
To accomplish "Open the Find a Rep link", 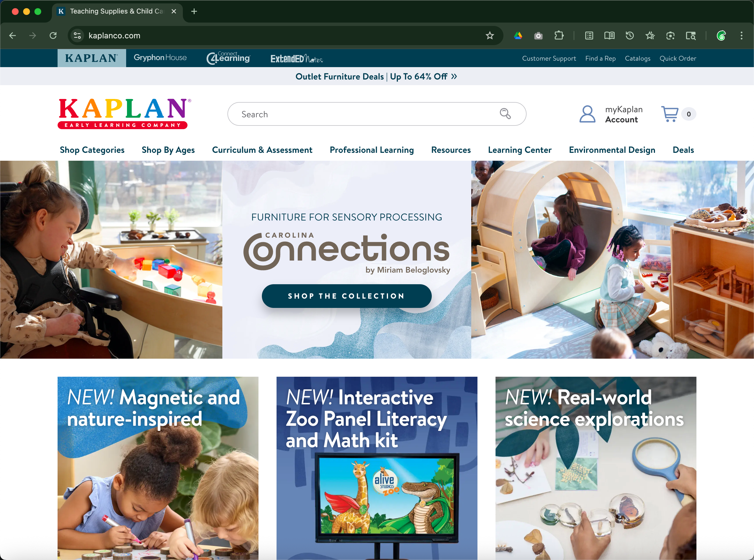I will click(600, 58).
